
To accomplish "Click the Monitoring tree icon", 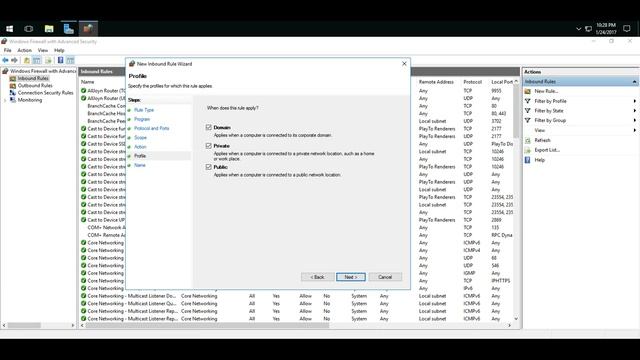I will pos(13,100).
